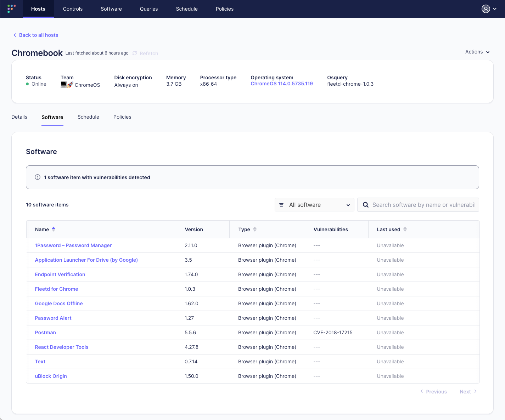Click the Refetch refresh icon
Viewport: 505px width, 420px height.
(x=135, y=53)
